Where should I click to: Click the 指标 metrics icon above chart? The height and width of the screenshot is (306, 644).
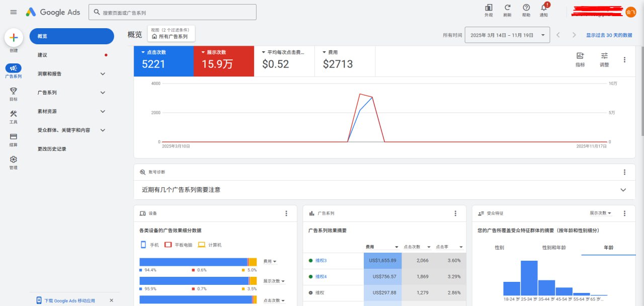(581, 57)
